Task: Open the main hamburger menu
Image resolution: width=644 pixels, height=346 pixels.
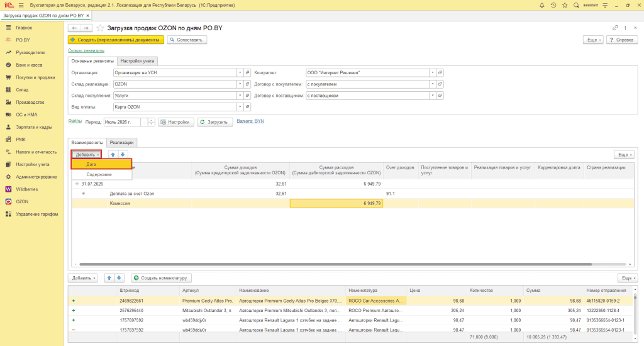Action: [x=21, y=5]
